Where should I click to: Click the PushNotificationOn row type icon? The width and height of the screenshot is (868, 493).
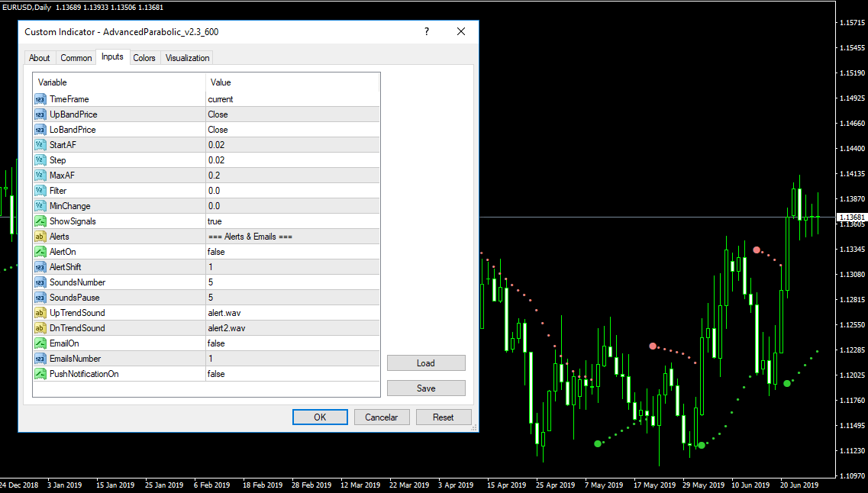click(40, 374)
